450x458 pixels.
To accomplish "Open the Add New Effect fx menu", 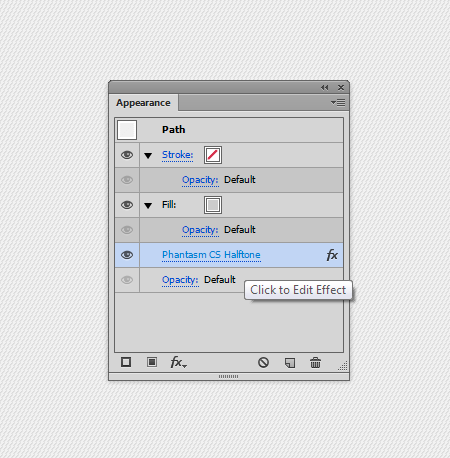I will (x=178, y=362).
